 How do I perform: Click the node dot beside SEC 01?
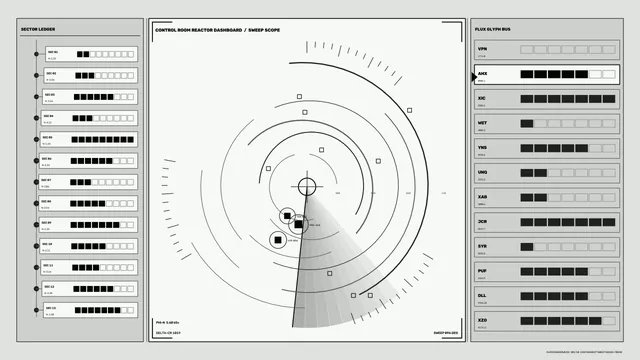pos(36,54)
